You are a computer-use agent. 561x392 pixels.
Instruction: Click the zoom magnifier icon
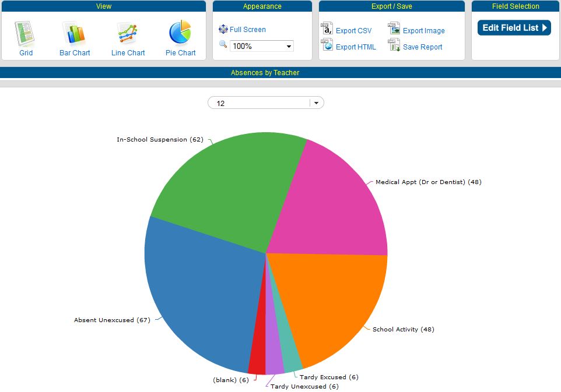223,45
